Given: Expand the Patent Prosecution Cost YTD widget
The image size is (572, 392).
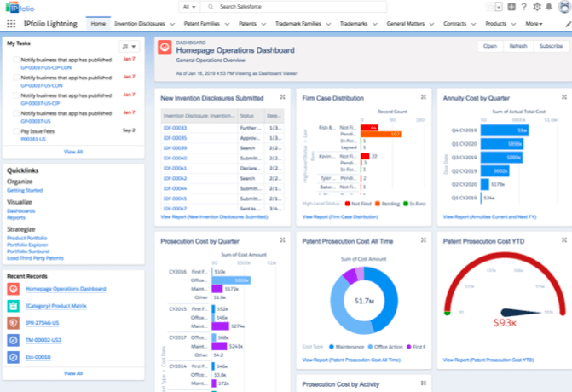Looking at the screenshot, I should point(564,240).
